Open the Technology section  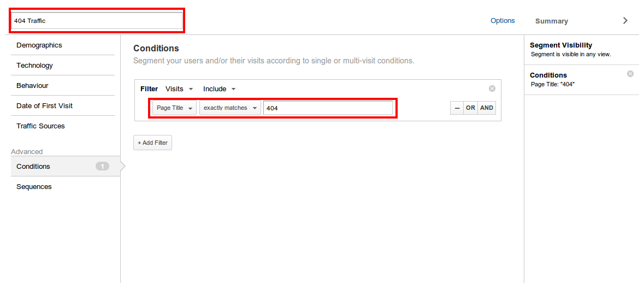pyautogui.click(x=34, y=66)
